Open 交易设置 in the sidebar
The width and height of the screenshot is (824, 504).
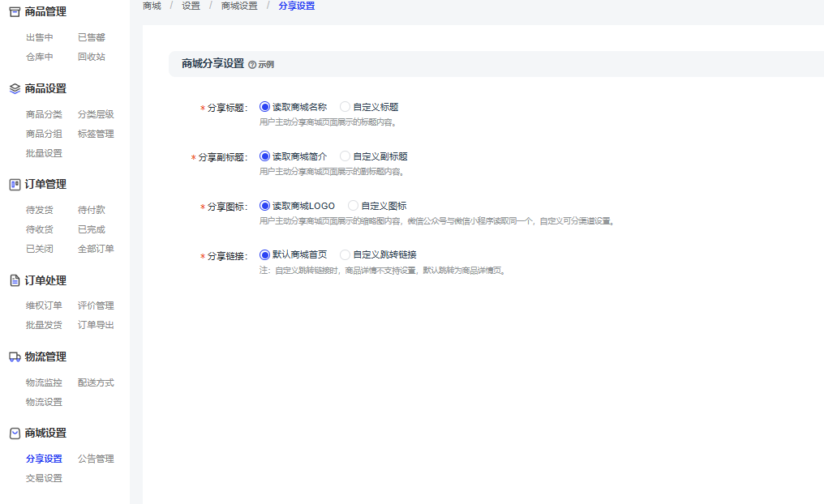(x=44, y=478)
